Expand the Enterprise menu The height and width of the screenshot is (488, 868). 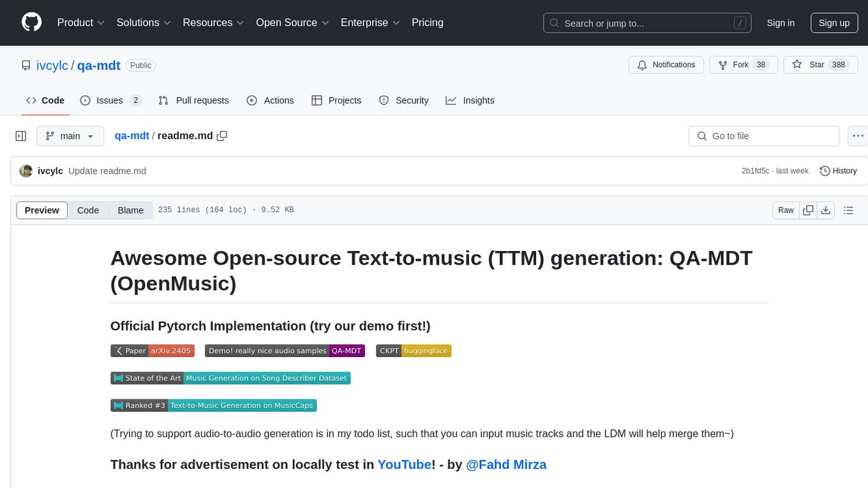[370, 22]
